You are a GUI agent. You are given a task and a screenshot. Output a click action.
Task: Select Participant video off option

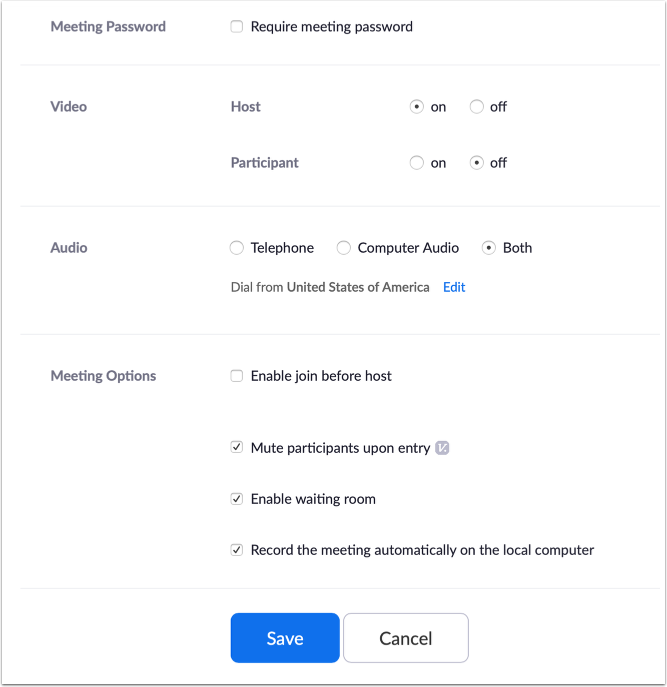[477, 163]
